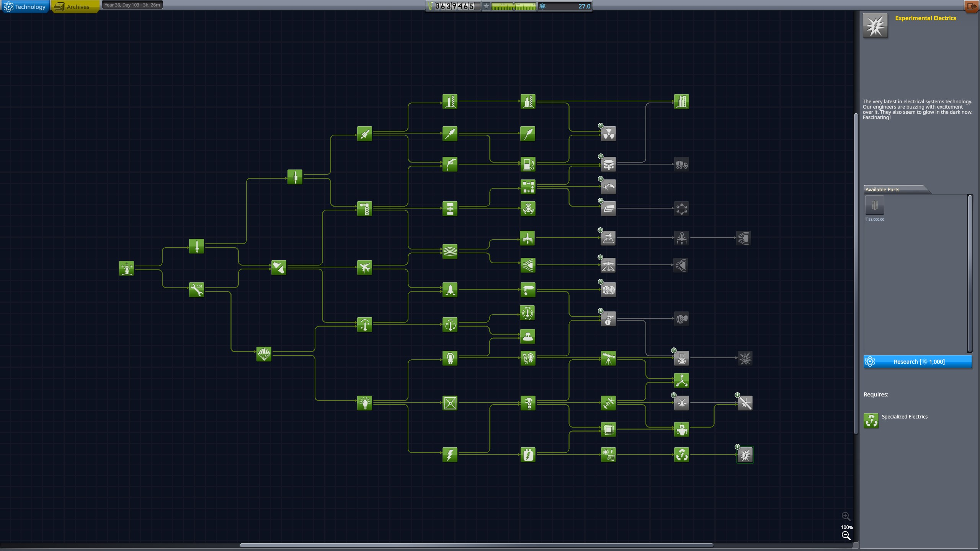Select the Aerodynamics node

pyautogui.click(x=450, y=251)
